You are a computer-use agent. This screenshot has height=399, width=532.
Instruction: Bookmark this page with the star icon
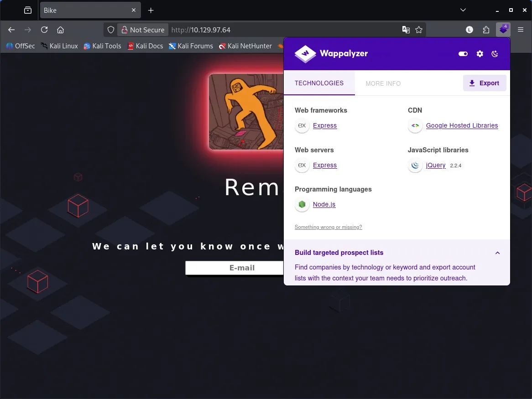point(419,30)
